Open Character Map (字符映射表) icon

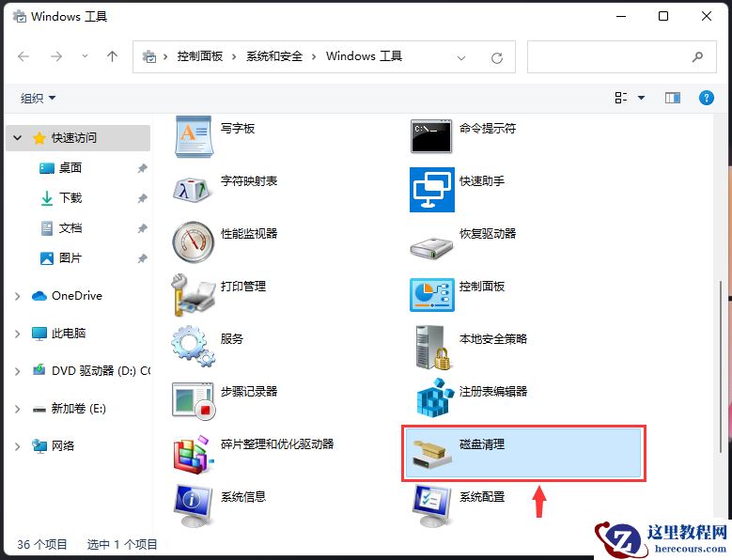pyautogui.click(x=193, y=190)
